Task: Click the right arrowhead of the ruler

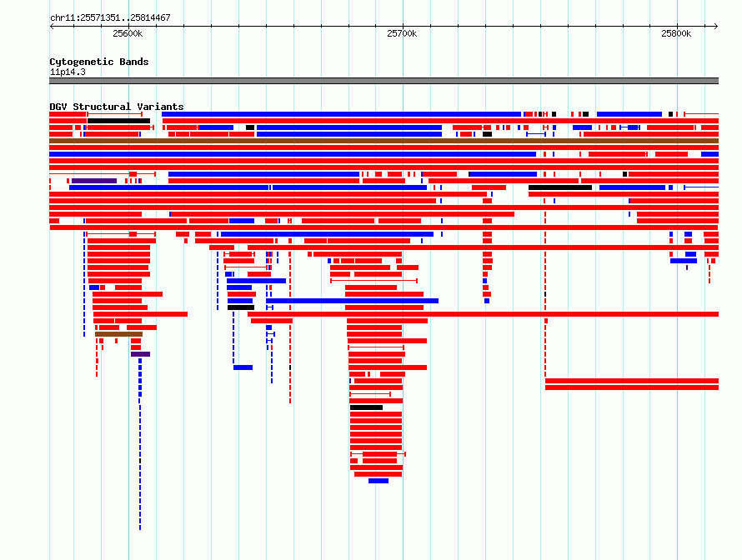Action: tap(716, 27)
